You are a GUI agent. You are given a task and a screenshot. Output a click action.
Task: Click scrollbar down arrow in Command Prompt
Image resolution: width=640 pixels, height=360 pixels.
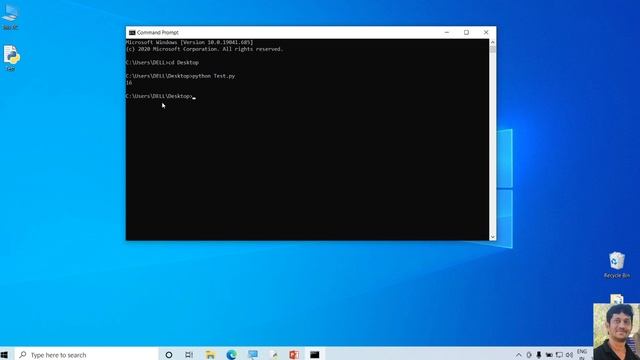[x=493, y=237]
